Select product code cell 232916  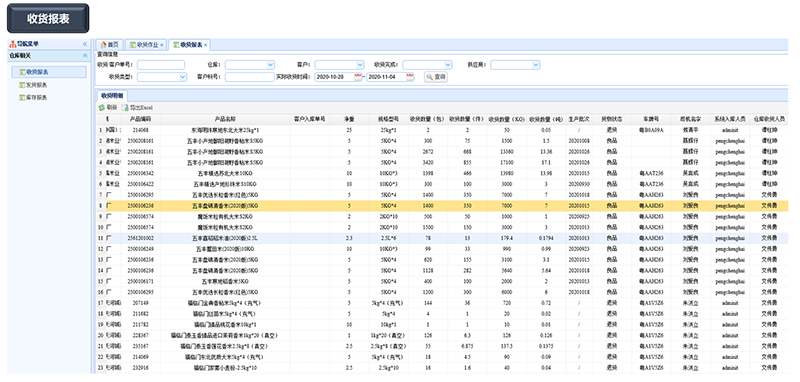(140, 368)
